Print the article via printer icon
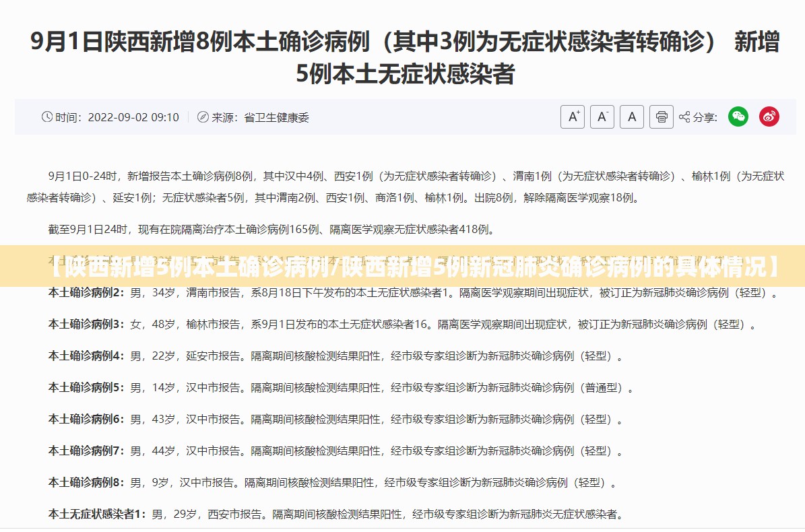Screen dimensions: 805x532 pos(662,117)
